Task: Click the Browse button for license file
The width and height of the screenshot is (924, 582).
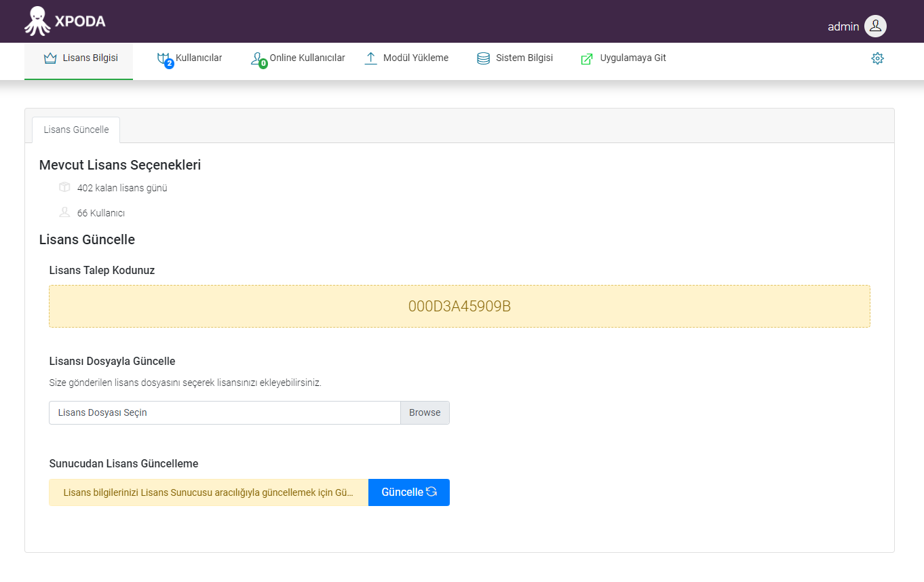Action: 425,412
